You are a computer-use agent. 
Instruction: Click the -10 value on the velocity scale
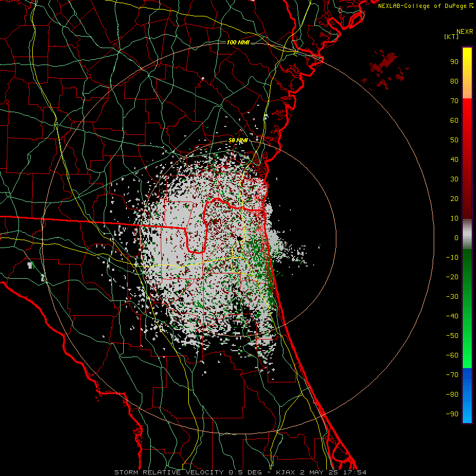(x=452, y=258)
